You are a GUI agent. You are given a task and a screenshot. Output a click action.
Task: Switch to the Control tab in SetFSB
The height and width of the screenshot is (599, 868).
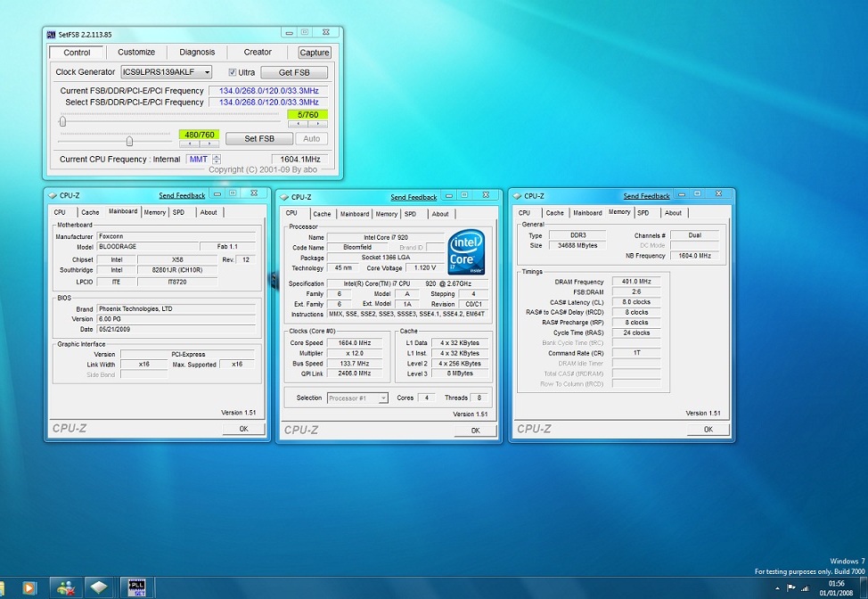[77, 53]
